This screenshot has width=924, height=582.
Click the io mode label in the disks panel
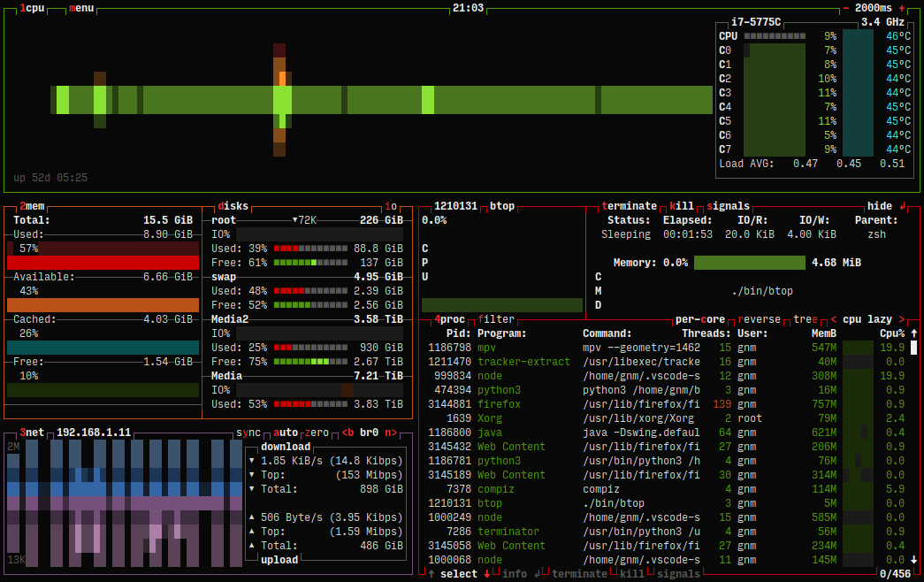click(x=392, y=205)
